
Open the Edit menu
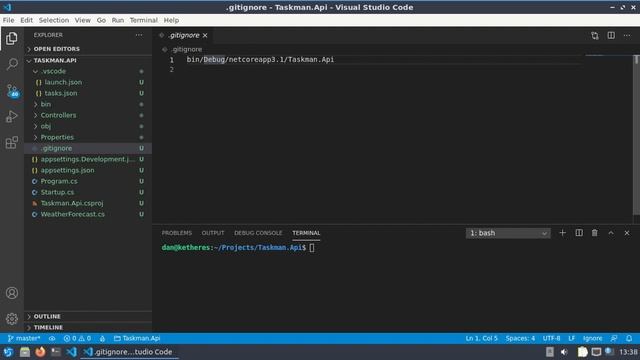click(27, 20)
